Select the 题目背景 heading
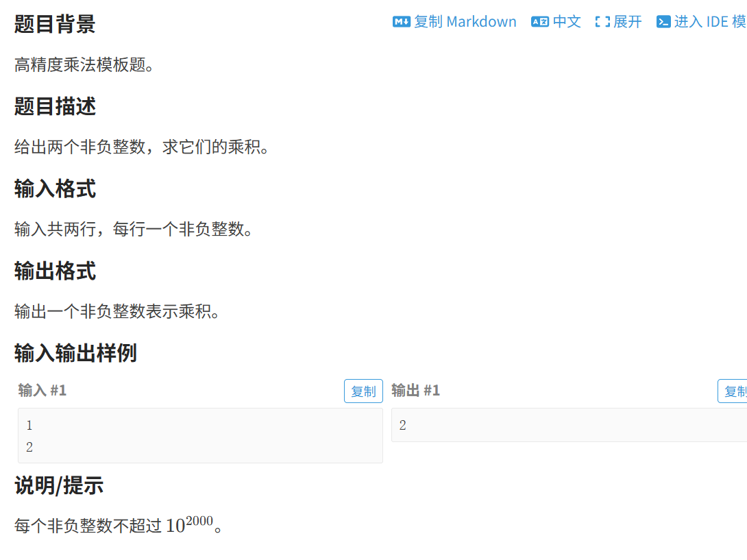 55,24
